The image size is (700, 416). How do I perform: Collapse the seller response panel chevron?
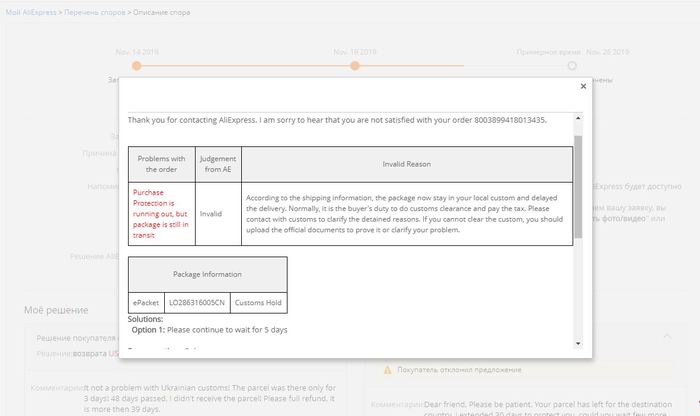(667, 337)
